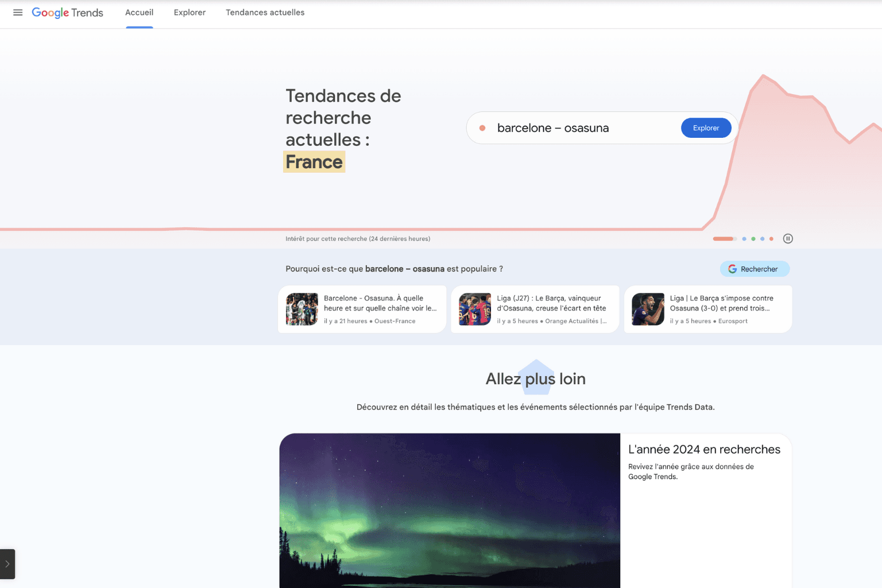
Task: Jump to the small orange carousel dot
Action: (771, 239)
